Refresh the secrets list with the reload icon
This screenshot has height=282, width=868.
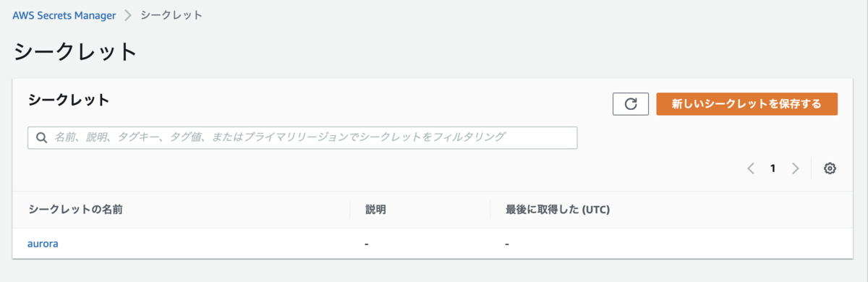tap(631, 104)
